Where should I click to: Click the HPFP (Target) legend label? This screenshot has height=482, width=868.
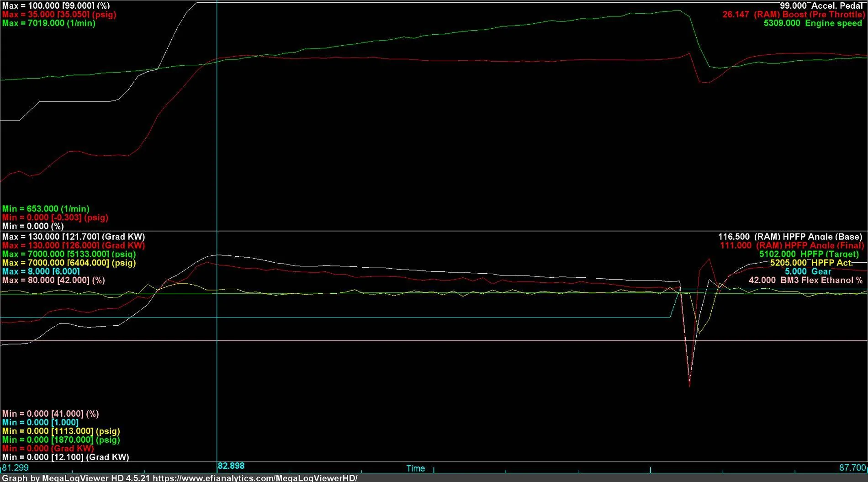tap(809, 254)
